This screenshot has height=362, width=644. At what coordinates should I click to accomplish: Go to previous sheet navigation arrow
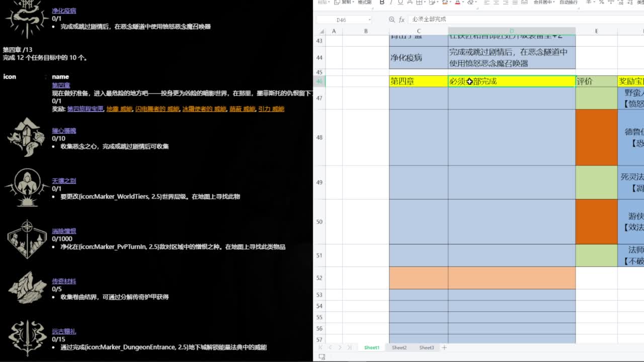[330, 347]
